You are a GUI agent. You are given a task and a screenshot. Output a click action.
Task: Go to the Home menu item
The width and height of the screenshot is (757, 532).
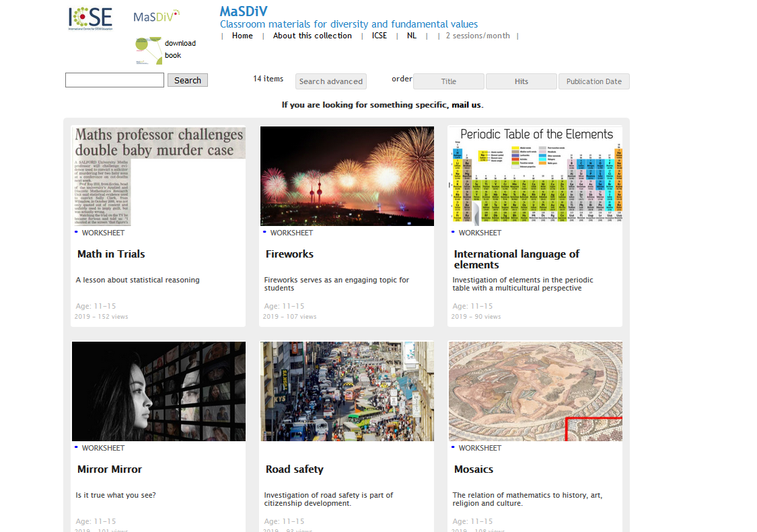pyautogui.click(x=242, y=36)
